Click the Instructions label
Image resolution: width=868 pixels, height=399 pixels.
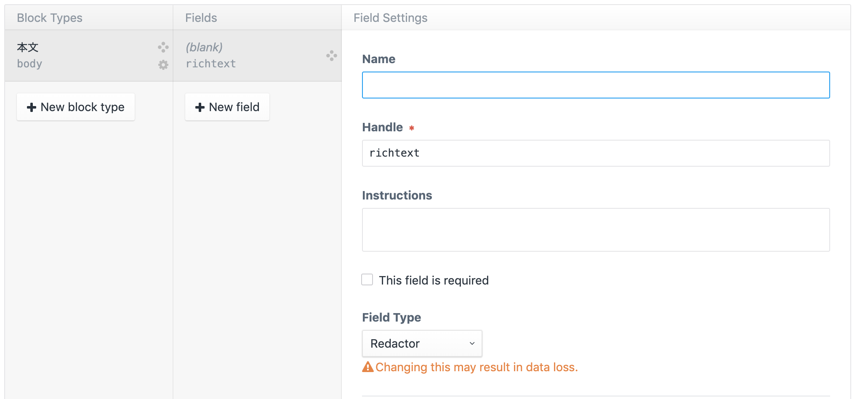[397, 195]
